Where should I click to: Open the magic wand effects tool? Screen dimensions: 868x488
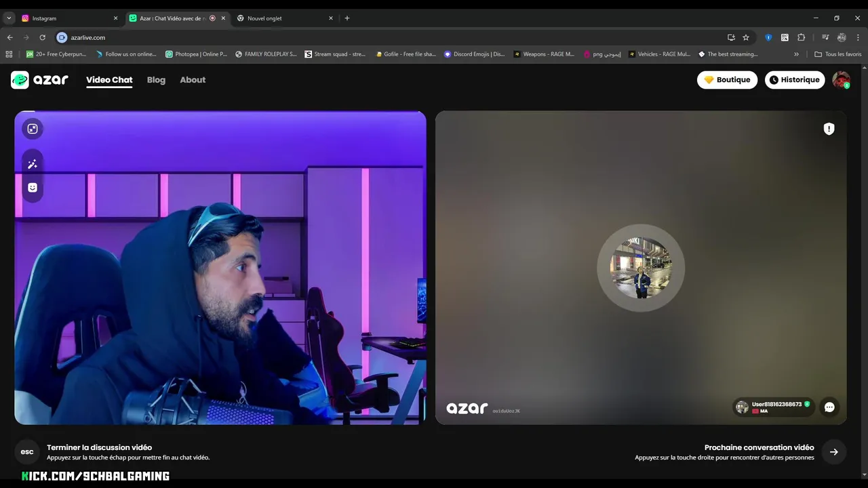(33, 164)
